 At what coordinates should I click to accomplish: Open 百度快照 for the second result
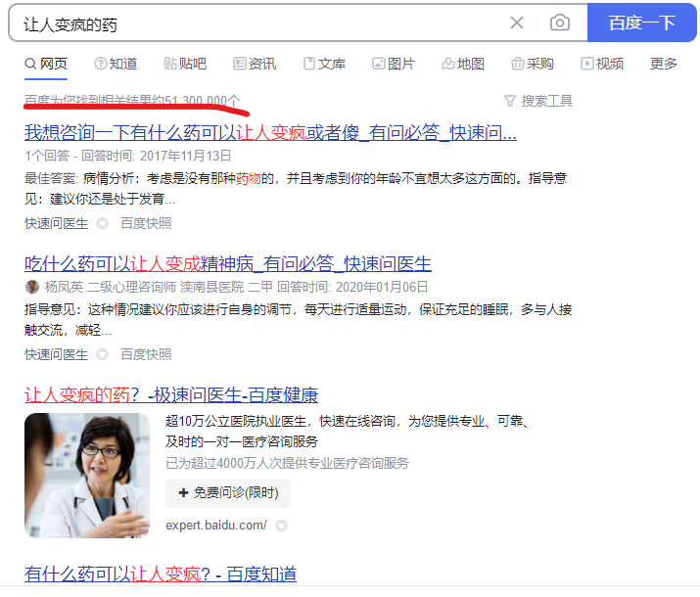click(146, 354)
